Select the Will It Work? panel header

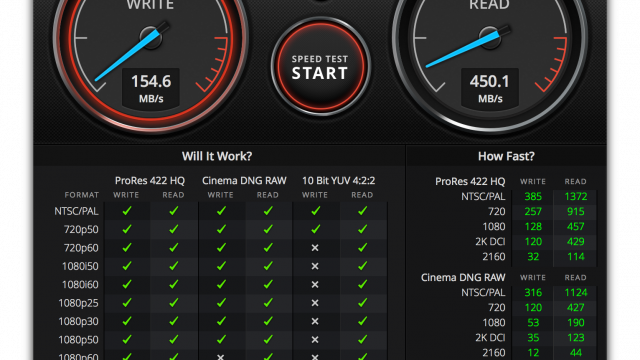[217, 156]
